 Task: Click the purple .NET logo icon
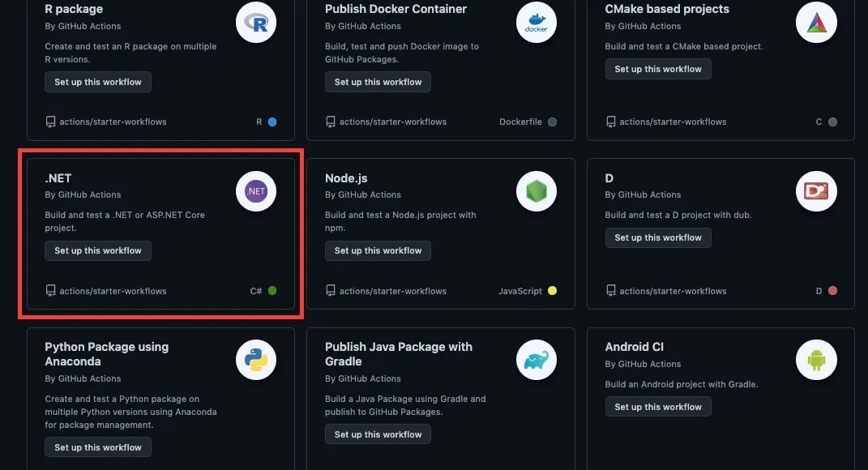[256, 191]
